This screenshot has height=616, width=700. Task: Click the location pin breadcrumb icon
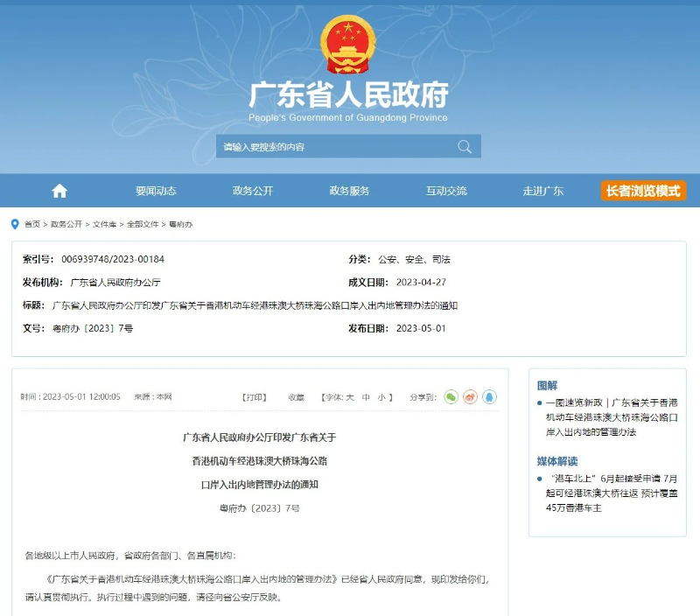click(x=15, y=224)
